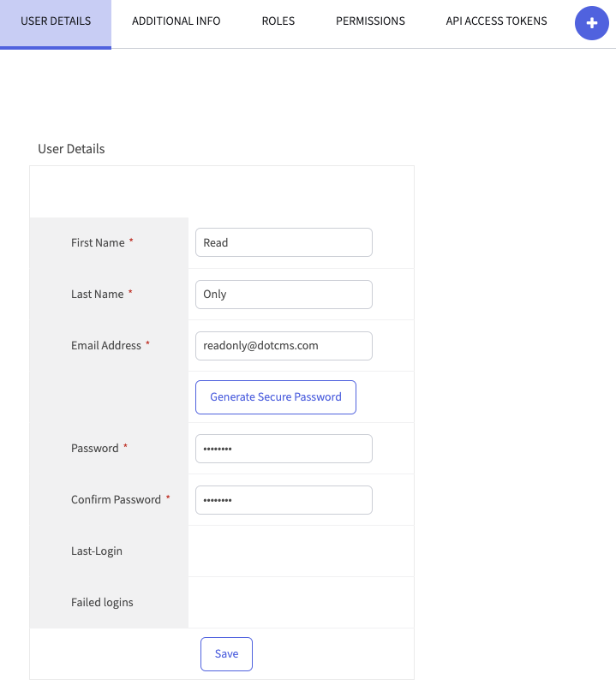
Task: Switch to the User Details tab
Action: point(56,21)
